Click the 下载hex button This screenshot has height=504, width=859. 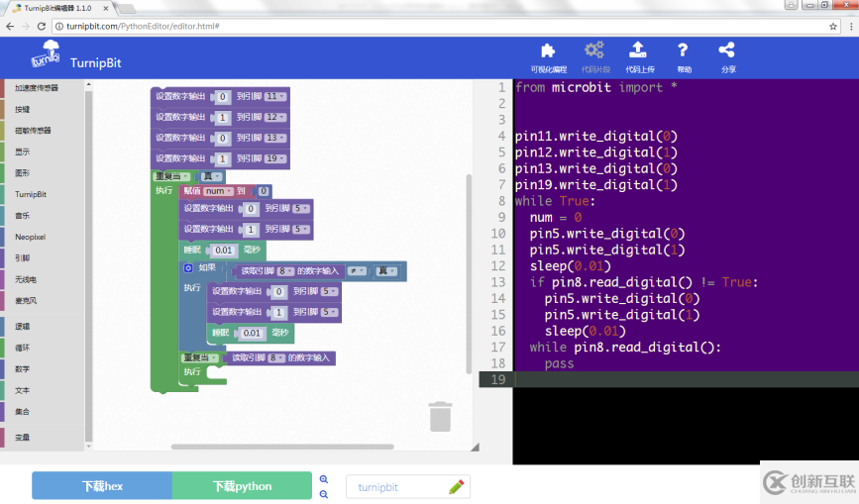[102, 485]
